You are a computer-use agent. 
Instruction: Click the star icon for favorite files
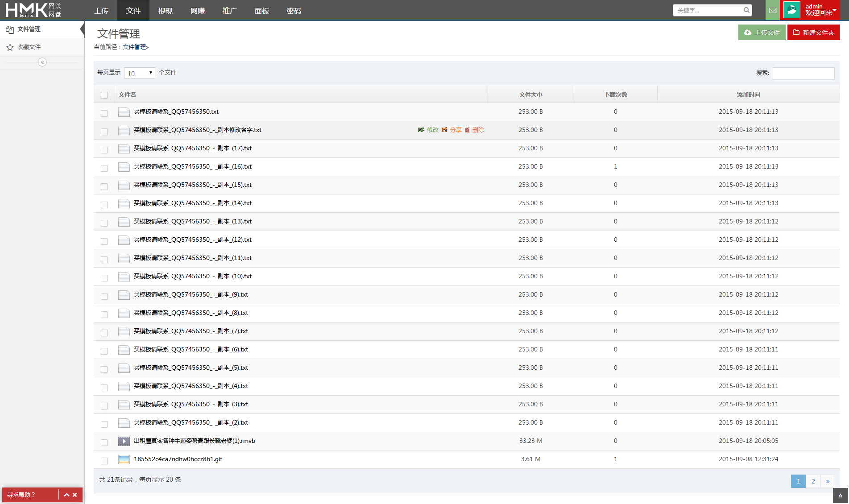pos(10,47)
